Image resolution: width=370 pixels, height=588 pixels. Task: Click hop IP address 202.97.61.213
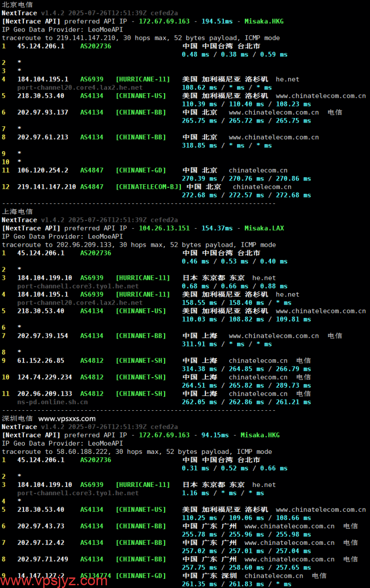43,137
